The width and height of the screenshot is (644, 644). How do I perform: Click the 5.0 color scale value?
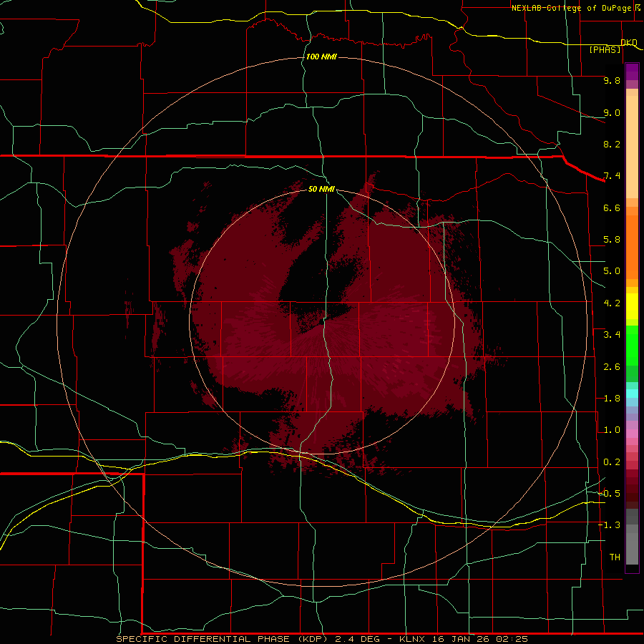click(612, 271)
